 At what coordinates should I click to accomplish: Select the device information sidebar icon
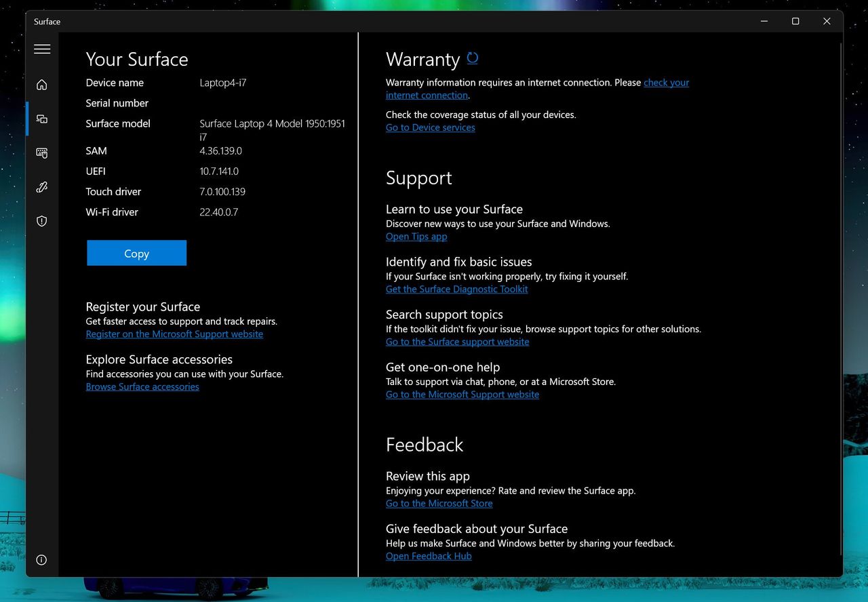(42, 119)
